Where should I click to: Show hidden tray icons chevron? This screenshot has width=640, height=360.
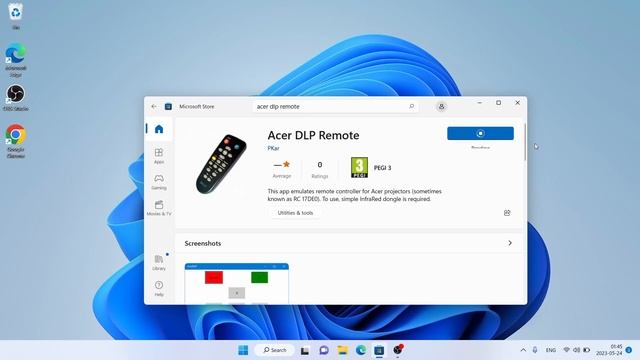pyautogui.click(x=523, y=350)
